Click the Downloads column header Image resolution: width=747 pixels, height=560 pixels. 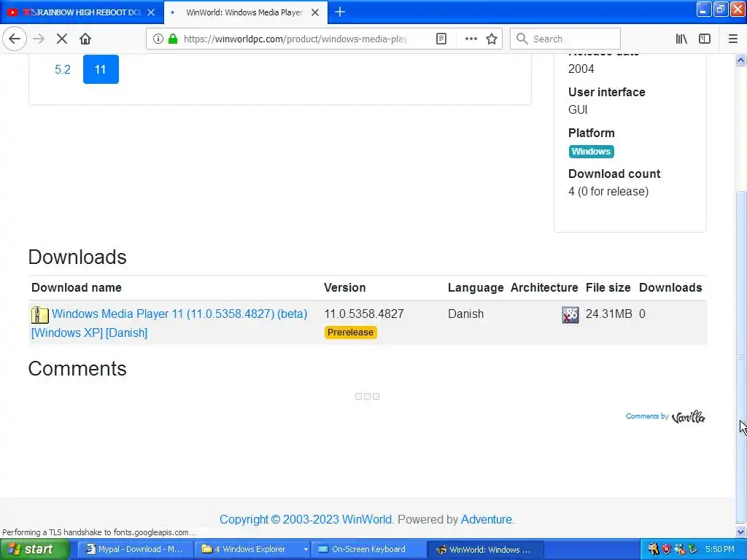[670, 287]
